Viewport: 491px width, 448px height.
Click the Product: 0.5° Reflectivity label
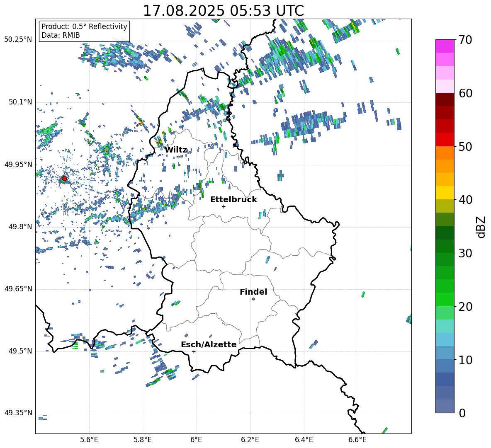pyautogui.click(x=84, y=26)
